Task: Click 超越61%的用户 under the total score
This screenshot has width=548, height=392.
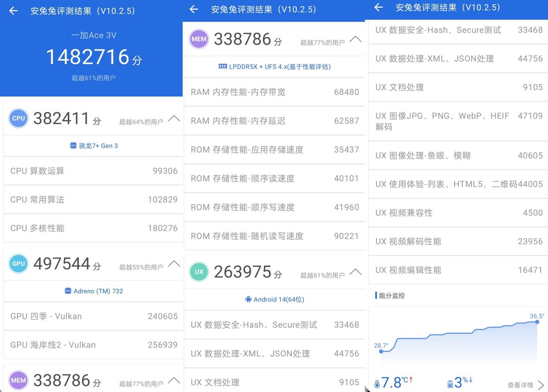Action: click(x=94, y=78)
